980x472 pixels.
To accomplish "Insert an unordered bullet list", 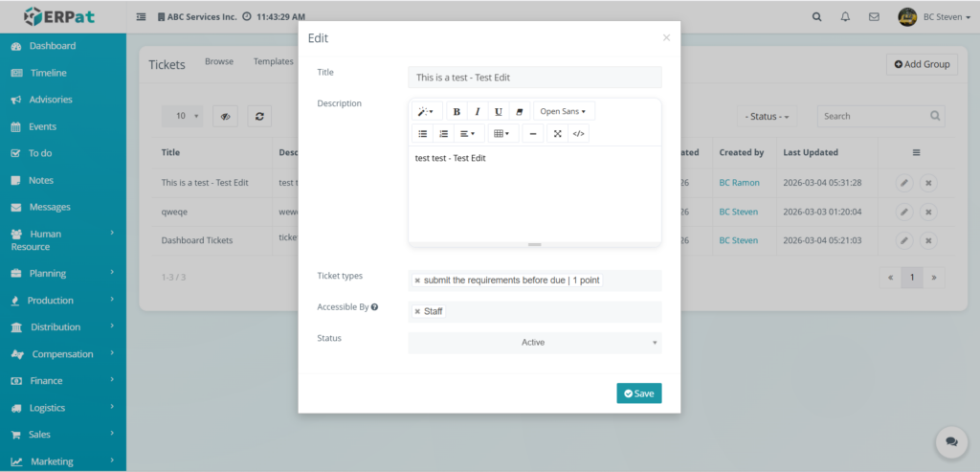I will point(422,134).
